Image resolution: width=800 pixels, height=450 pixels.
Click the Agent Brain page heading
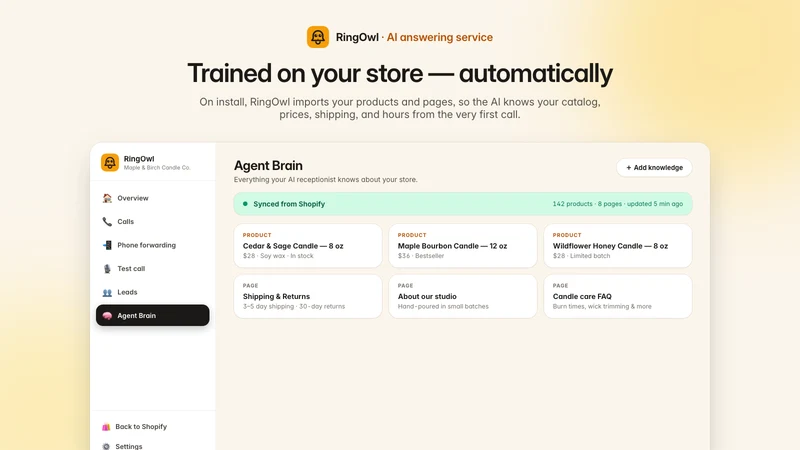pyautogui.click(x=268, y=165)
